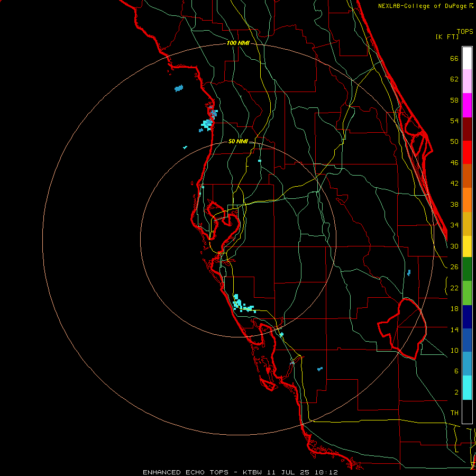Click the NEXLAB-College of DuPage watermark text
This screenshot has width=476, height=476.
[425, 6]
